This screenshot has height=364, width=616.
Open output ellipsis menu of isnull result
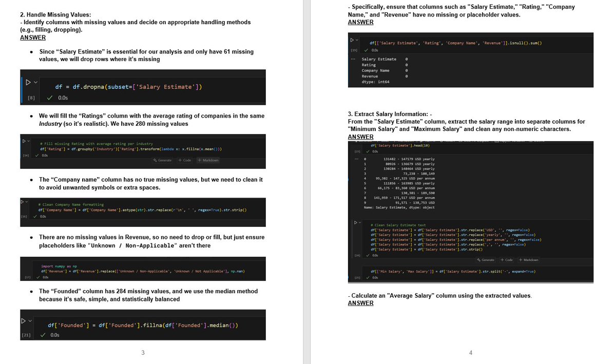(353, 60)
